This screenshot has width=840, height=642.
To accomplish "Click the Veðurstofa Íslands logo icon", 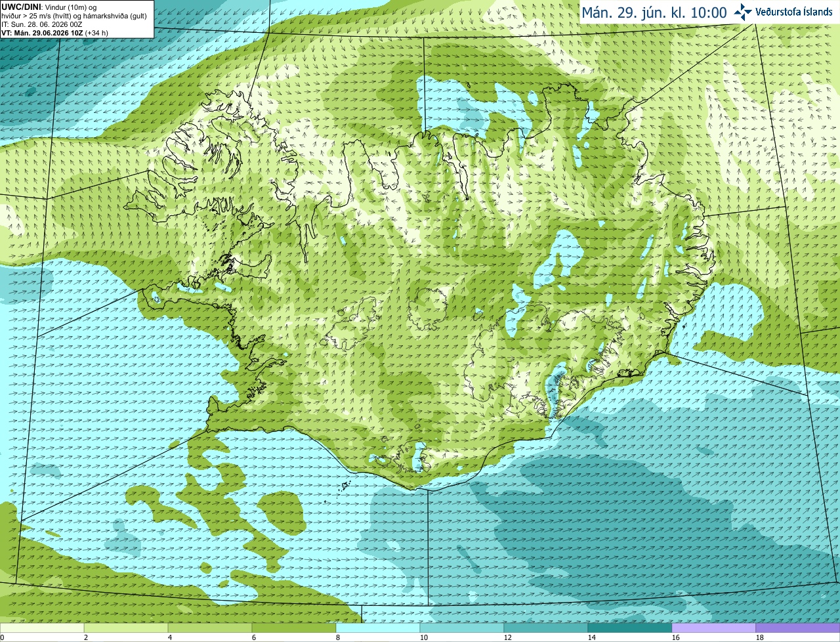I will (743, 12).
